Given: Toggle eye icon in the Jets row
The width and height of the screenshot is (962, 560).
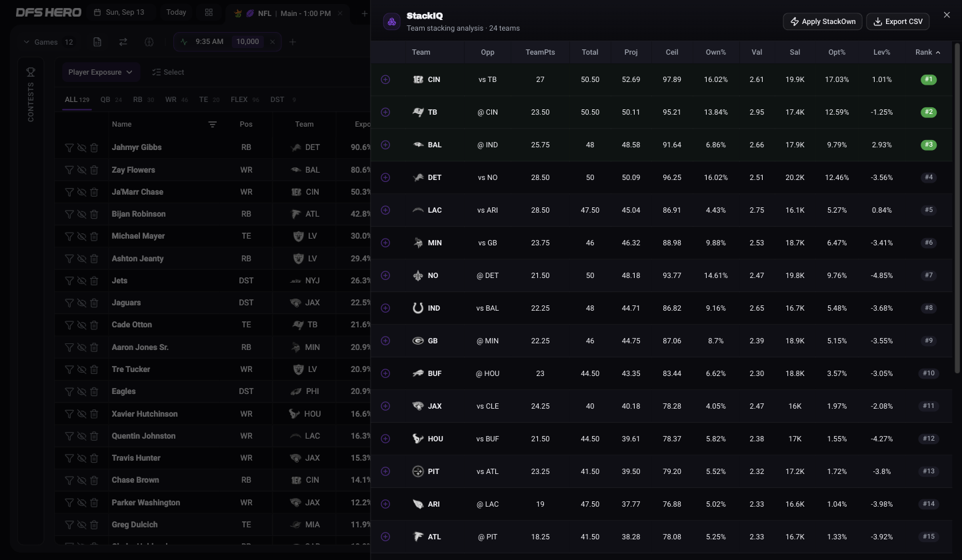Looking at the screenshot, I should (81, 281).
